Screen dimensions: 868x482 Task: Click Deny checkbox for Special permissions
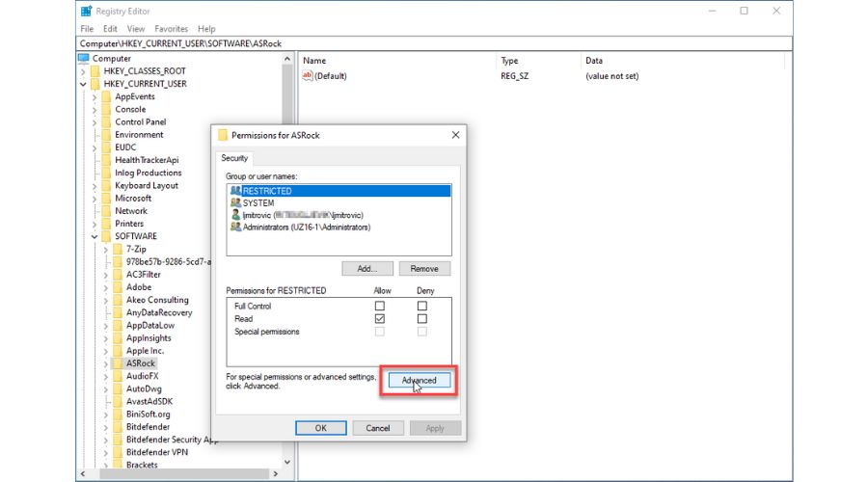422,332
